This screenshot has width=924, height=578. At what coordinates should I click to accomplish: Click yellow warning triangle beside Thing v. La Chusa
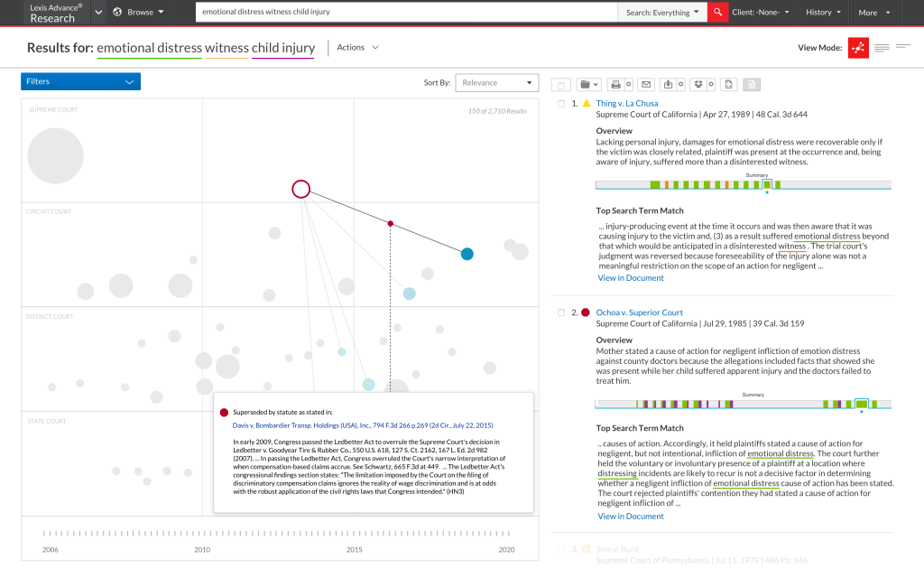coord(587,103)
